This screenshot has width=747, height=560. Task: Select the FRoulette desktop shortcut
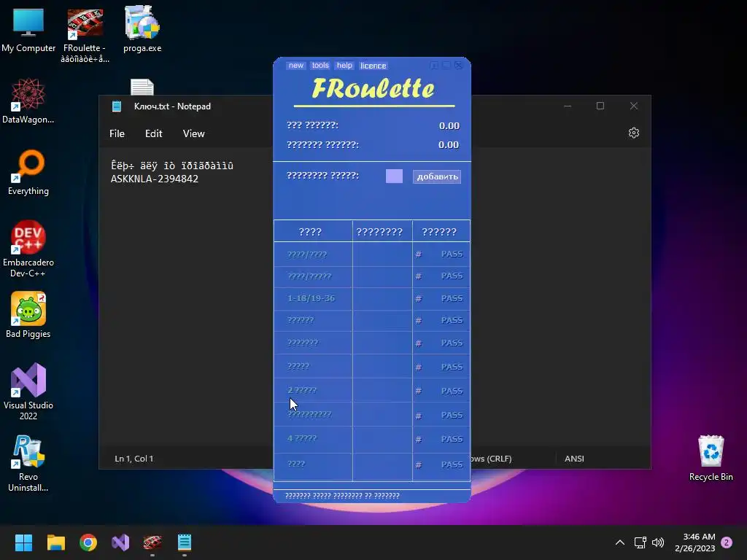pos(85,36)
